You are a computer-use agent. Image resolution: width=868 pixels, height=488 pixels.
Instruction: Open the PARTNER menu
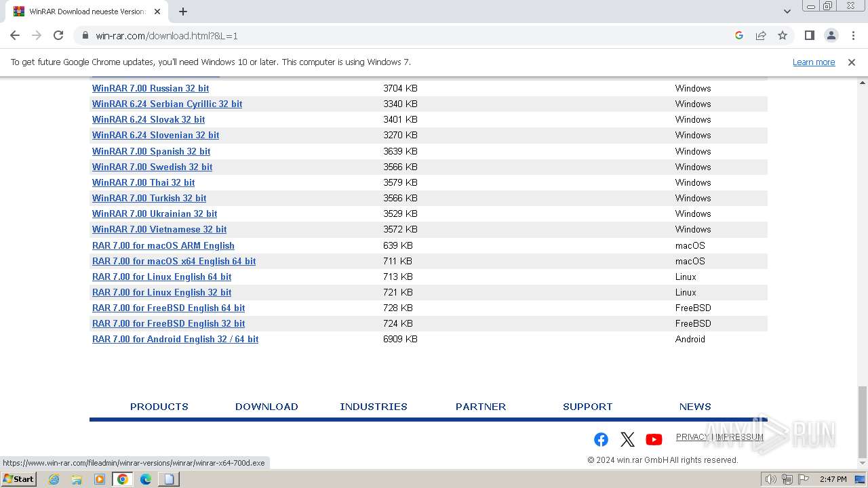click(481, 407)
